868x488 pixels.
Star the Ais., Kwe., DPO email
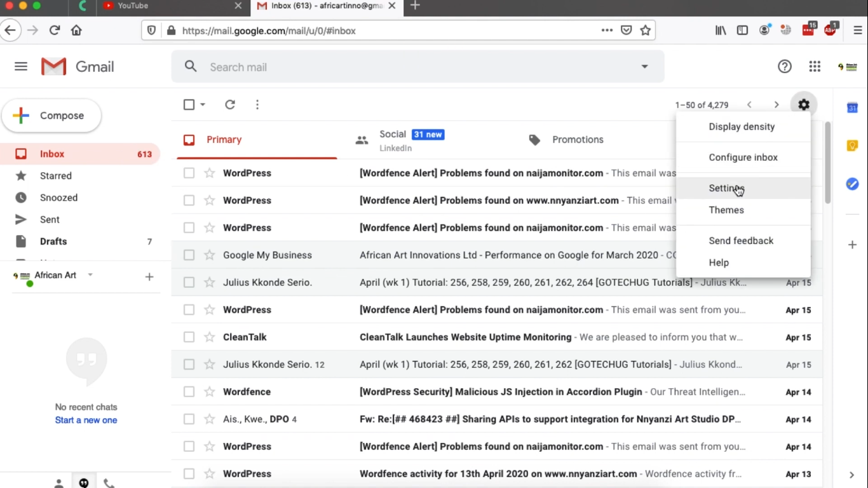[209, 419]
